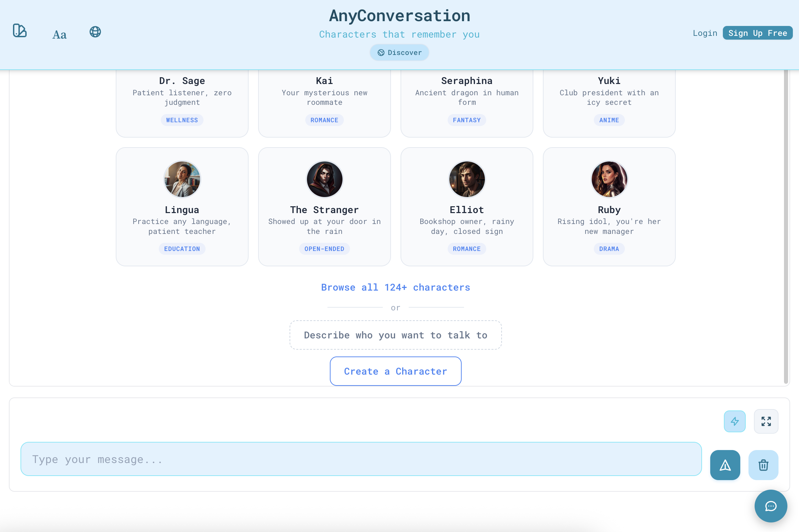Click Describe who you want to talk to
The width and height of the screenshot is (799, 532).
395,335
